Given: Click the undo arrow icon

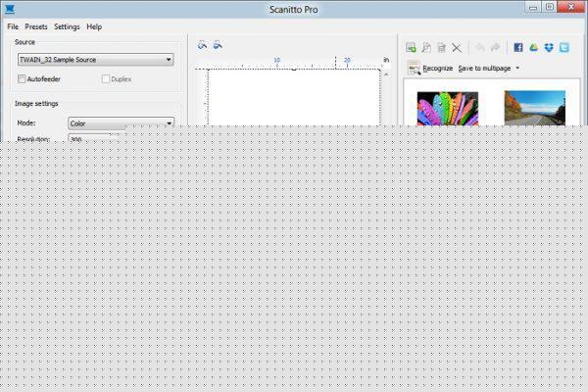Looking at the screenshot, I should pos(480,47).
